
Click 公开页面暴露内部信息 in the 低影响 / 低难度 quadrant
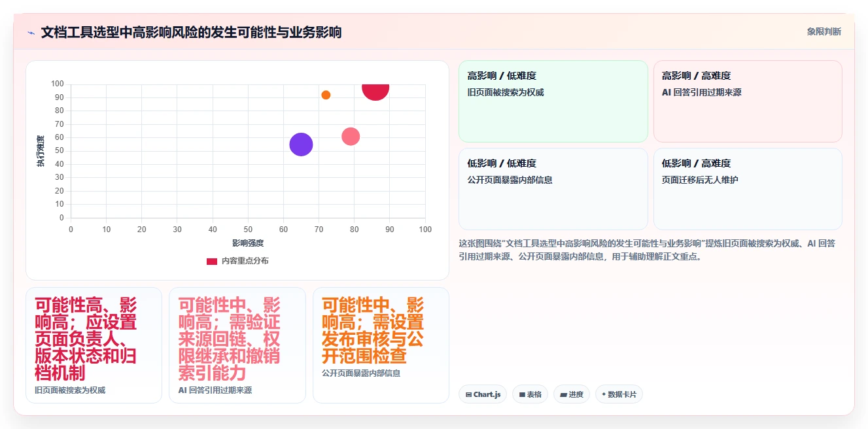510,180
